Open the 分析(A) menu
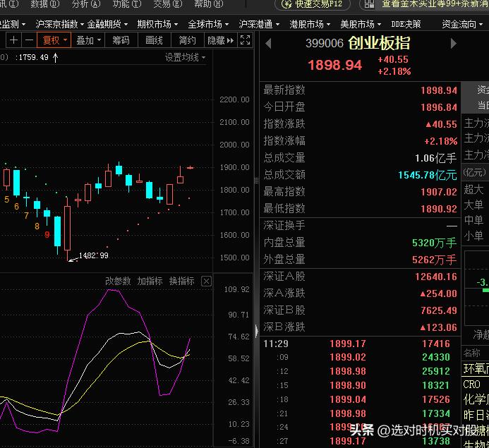 pyautogui.click(x=86, y=4)
